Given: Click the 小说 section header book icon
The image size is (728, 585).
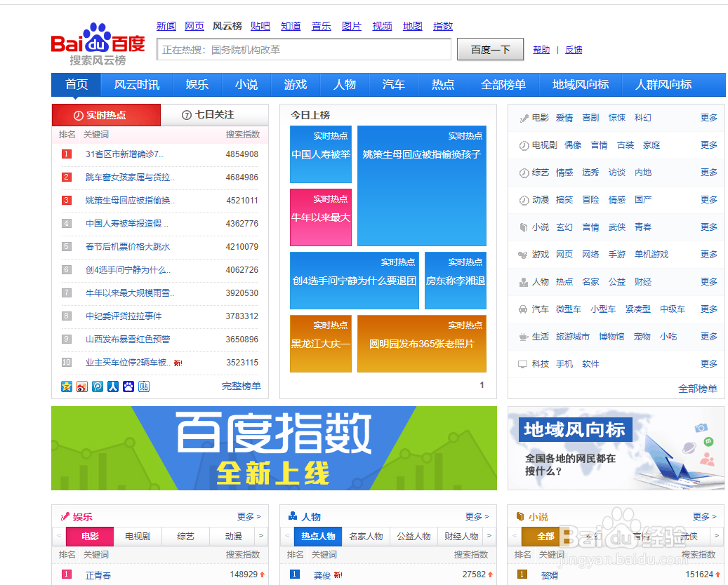Looking at the screenshot, I should tap(520, 516).
